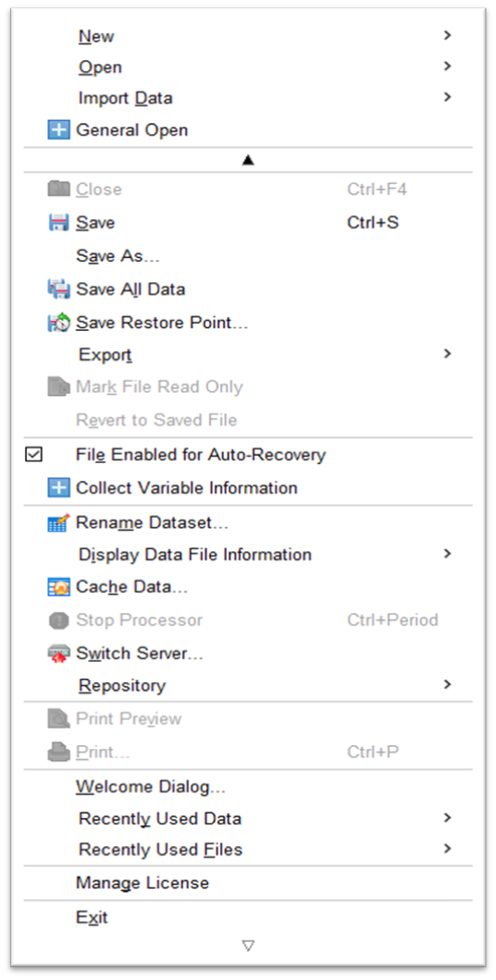Click the Save Restore Point clock icon

pos(59,323)
